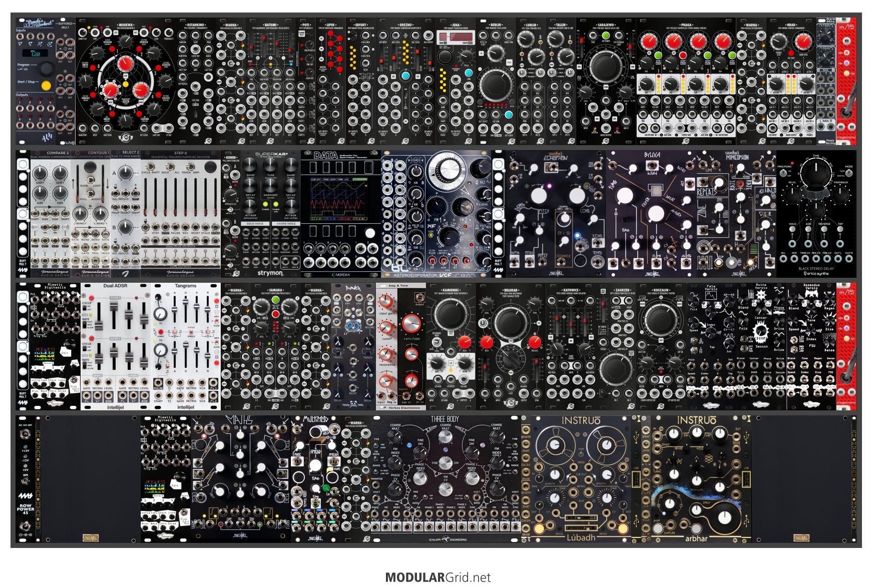This screenshot has width=877, height=588.
Task: Select the Samara module
Action: 276,346
